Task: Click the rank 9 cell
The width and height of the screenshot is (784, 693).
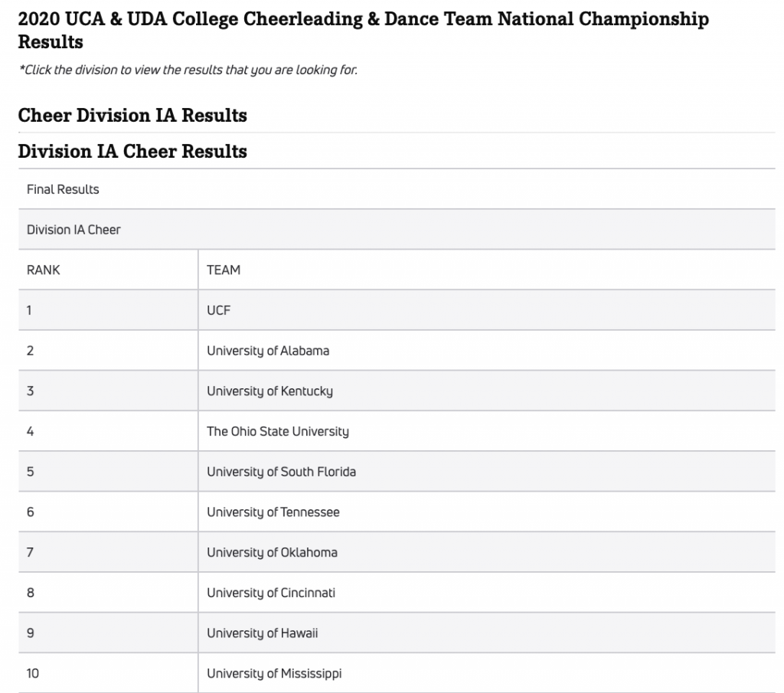Action: (108, 633)
